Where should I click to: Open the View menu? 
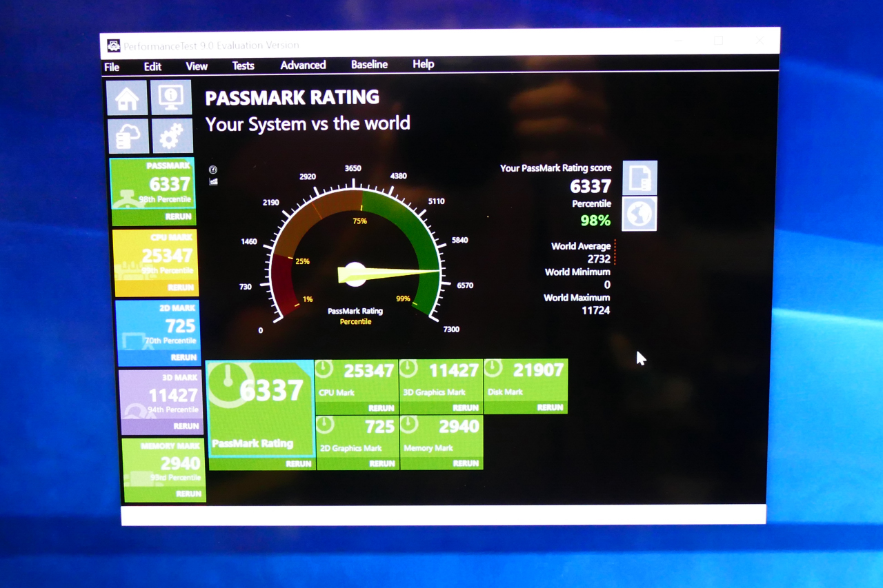197,66
